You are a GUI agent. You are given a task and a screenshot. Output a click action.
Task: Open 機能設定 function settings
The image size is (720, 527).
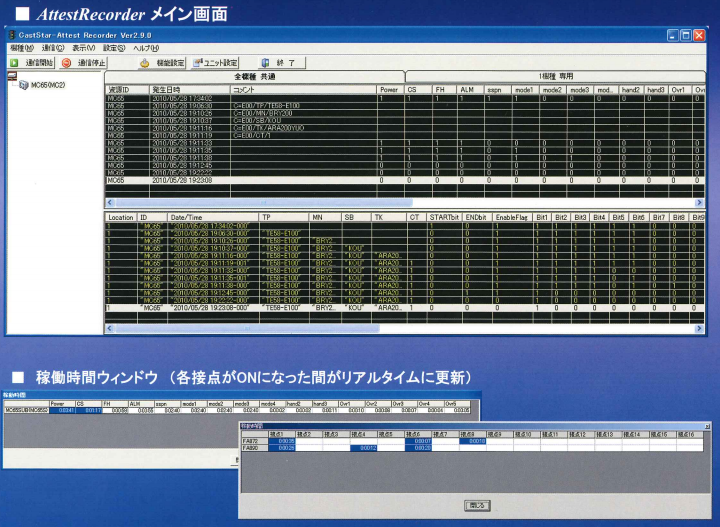(x=163, y=63)
